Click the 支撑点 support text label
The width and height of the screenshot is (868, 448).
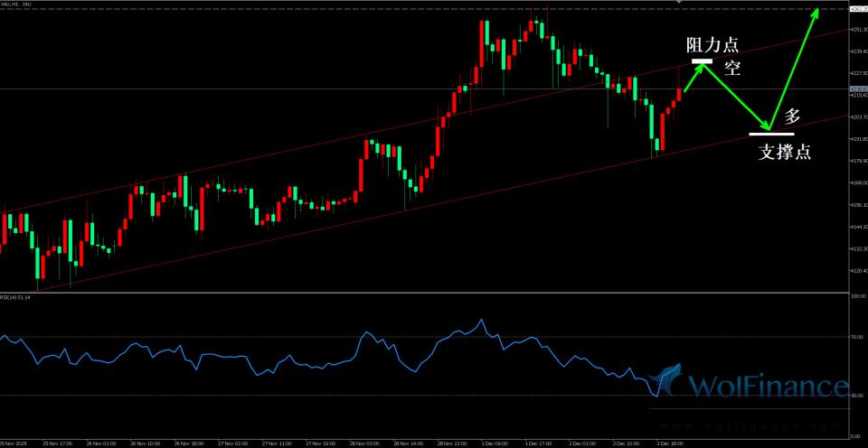point(784,153)
